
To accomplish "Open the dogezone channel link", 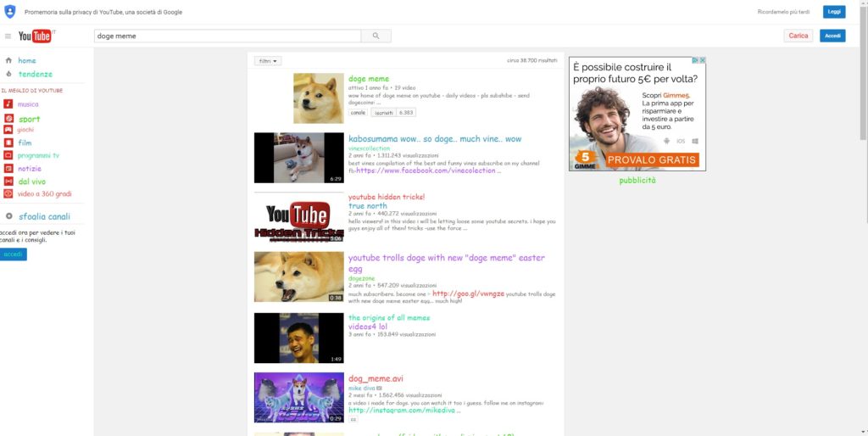I will tap(361, 278).
